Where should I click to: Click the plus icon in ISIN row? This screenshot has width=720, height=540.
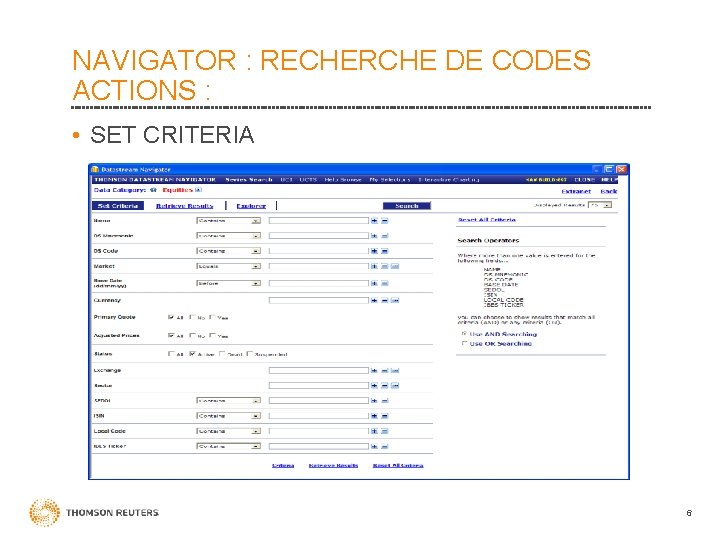click(374, 416)
